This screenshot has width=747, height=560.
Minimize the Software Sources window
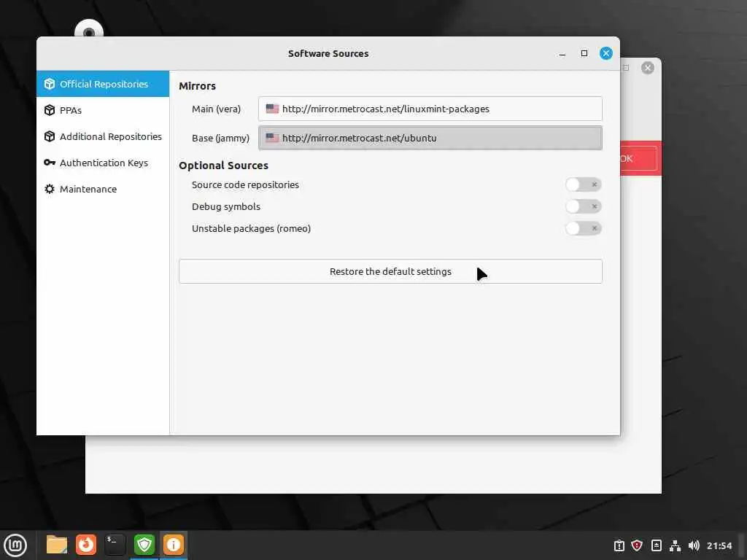pyautogui.click(x=562, y=53)
